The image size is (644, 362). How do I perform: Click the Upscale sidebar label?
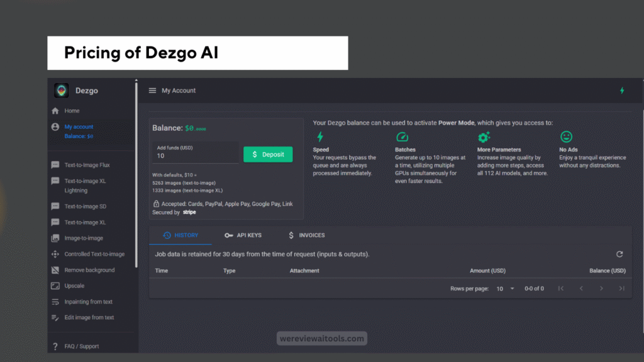pos(74,286)
